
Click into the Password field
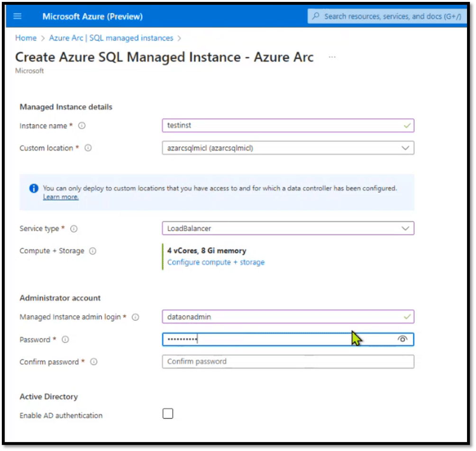tap(288, 339)
